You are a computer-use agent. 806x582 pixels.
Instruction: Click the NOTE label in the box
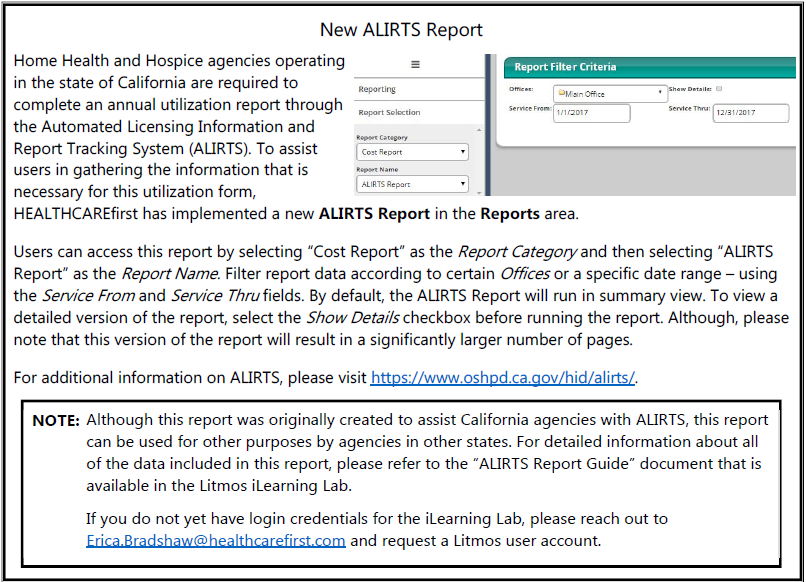pyautogui.click(x=56, y=421)
